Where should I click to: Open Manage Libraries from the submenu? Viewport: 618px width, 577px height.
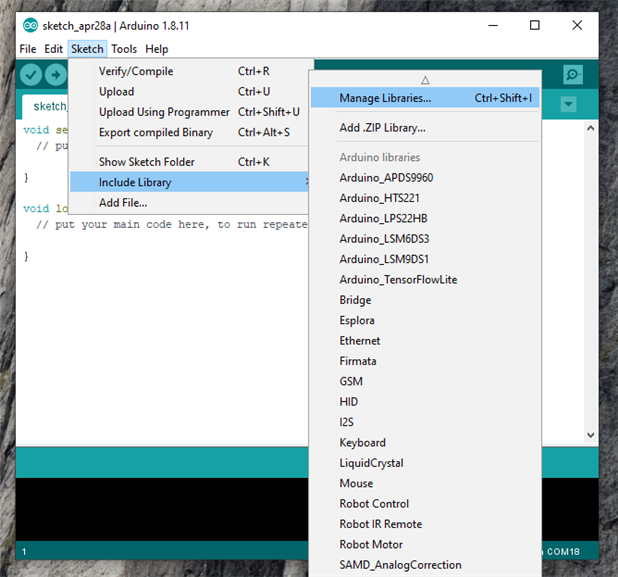[385, 98]
